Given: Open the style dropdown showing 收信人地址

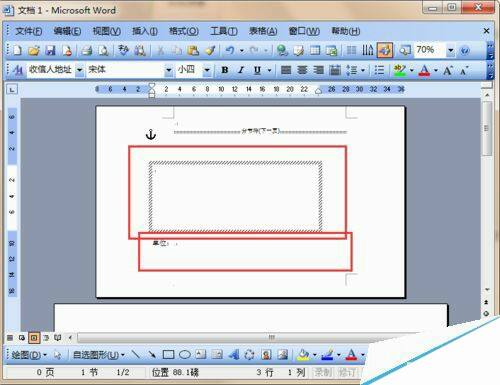Looking at the screenshot, I should (80, 70).
